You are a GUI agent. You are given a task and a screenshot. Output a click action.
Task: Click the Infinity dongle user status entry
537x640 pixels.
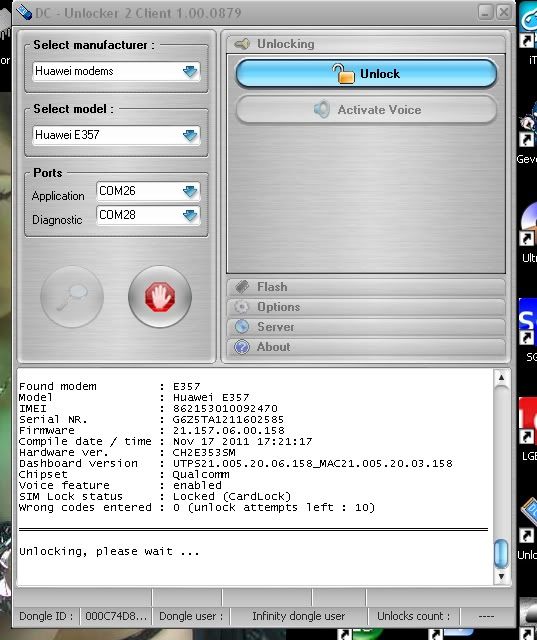tap(298, 616)
